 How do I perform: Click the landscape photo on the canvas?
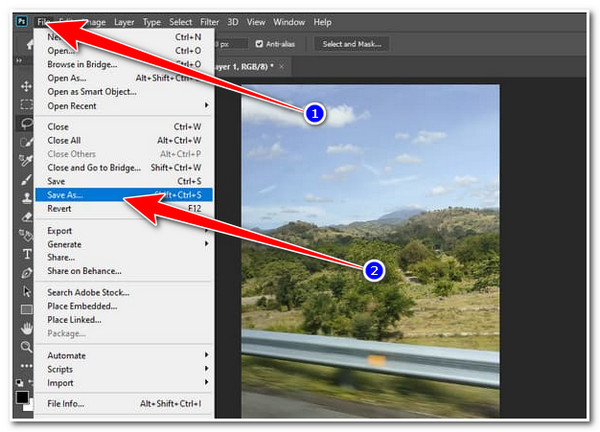pos(370,251)
